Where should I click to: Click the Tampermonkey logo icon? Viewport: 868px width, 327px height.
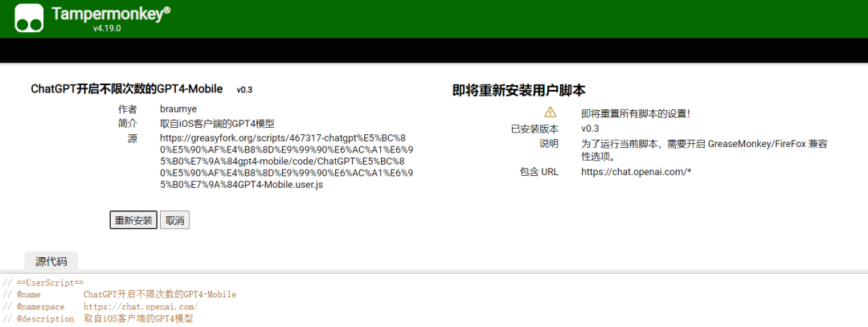click(29, 18)
